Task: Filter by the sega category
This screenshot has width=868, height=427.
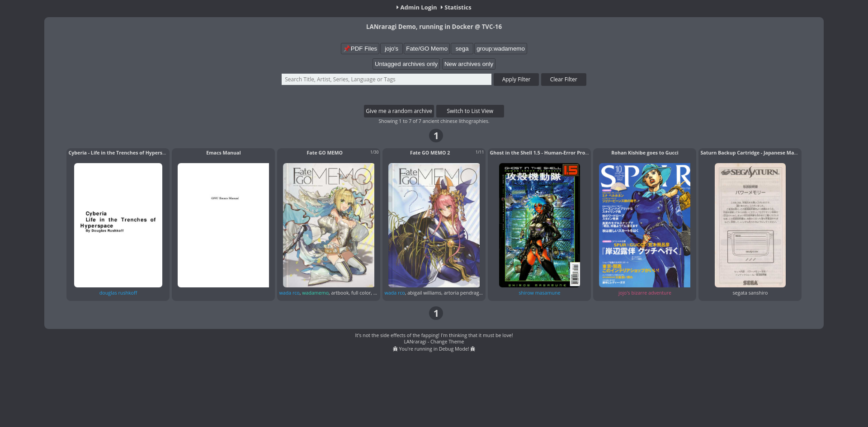Action: pos(462,49)
